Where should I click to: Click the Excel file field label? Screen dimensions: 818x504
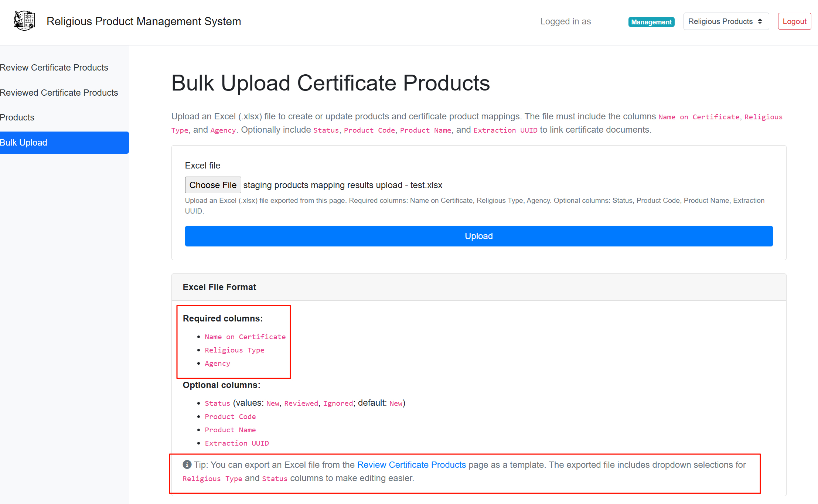202,166
